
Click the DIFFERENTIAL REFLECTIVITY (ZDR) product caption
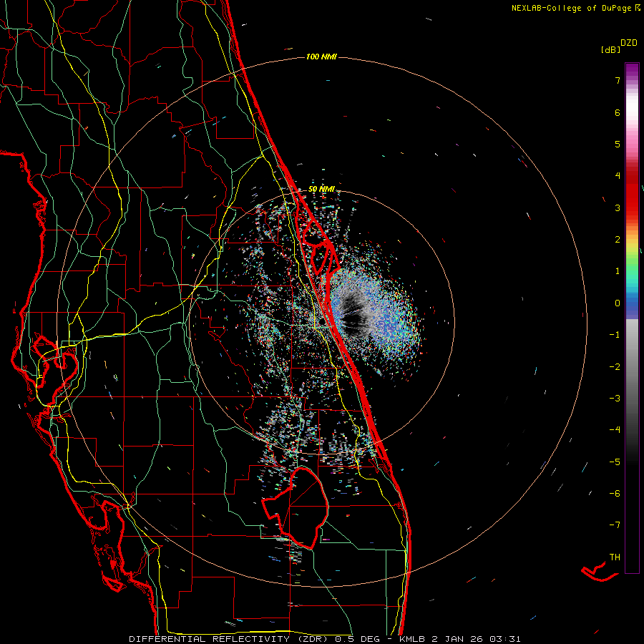point(230,639)
